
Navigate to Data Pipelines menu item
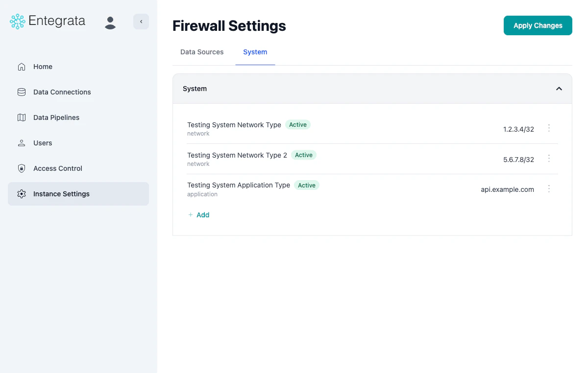tap(56, 117)
